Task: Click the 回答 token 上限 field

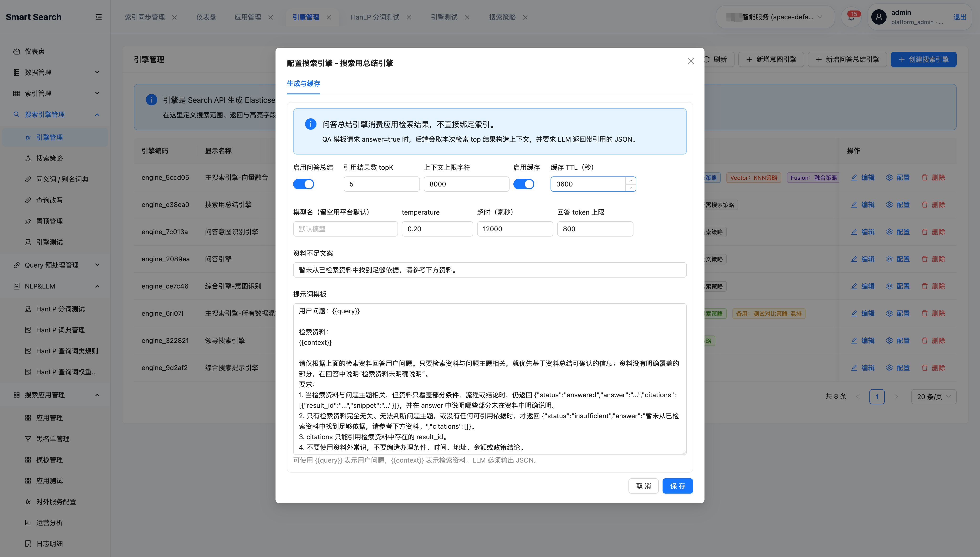Action: [x=595, y=229]
